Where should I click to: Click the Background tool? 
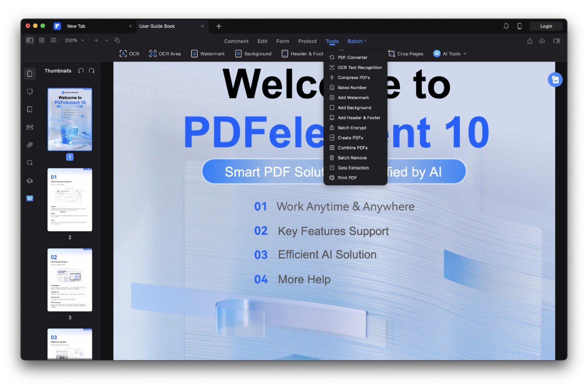tap(253, 54)
